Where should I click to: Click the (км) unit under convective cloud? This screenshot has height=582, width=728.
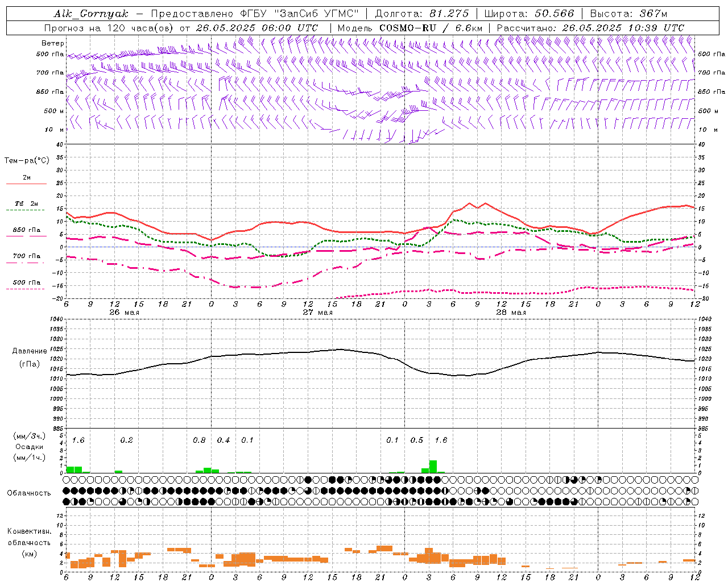[x=29, y=554]
